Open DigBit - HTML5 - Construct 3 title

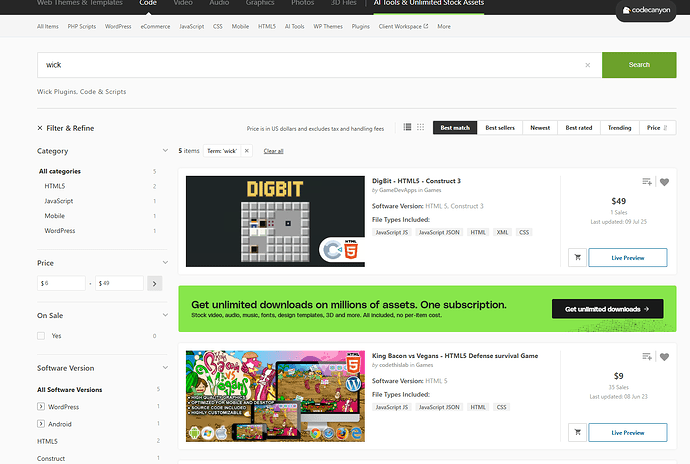(416, 181)
